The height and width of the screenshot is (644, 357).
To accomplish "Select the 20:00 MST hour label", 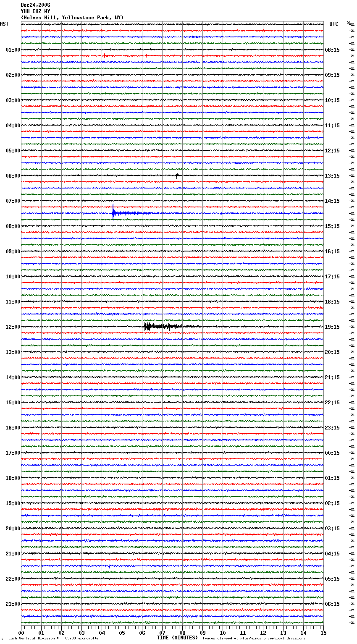I will [13, 529].
